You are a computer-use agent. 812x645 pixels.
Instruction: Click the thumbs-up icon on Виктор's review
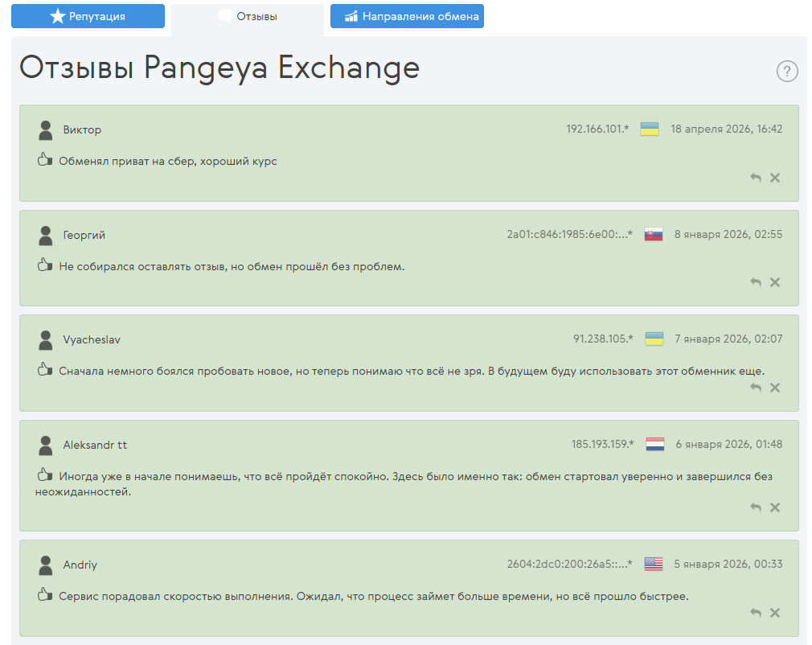(x=45, y=159)
